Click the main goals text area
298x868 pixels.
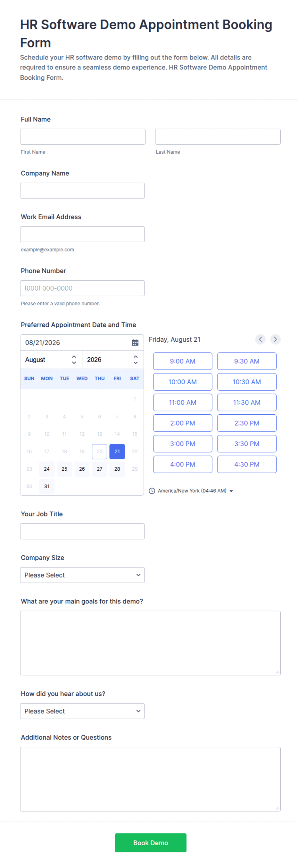pyautogui.click(x=150, y=643)
